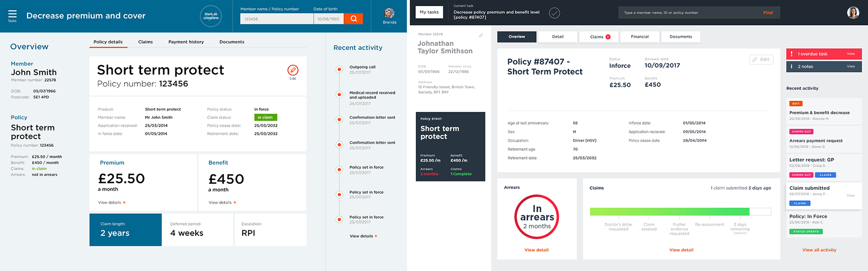The width and height of the screenshot is (868, 271).
Task: Open the Premium & benefit decrease activity card
Action: tap(824, 111)
